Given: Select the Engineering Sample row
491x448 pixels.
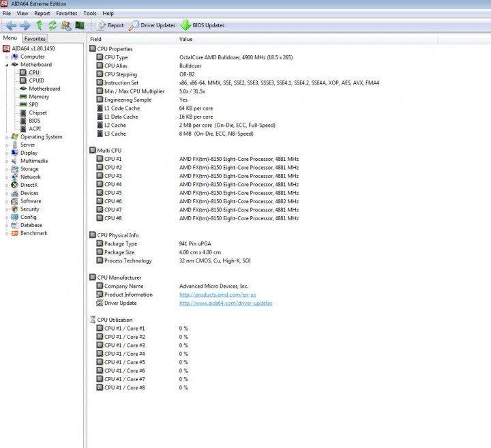Looking at the screenshot, I should (142, 100).
